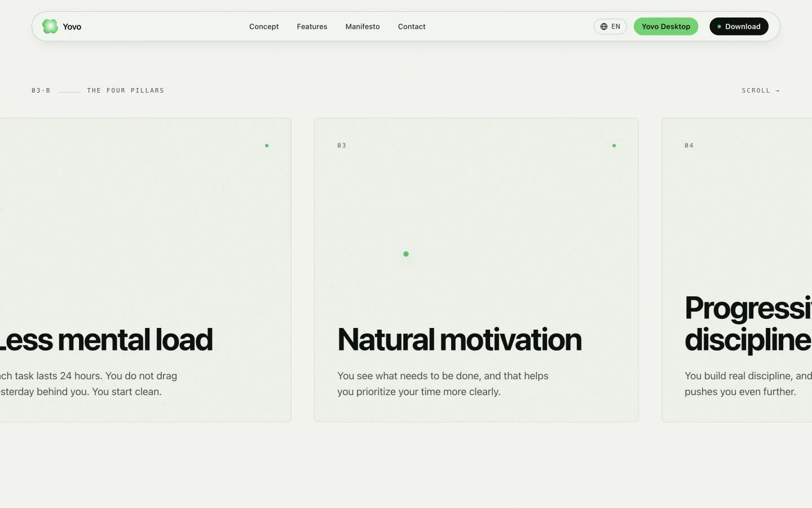The width and height of the screenshot is (812, 508).
Task: Open the Concept nav link
Action: point(264,27)
